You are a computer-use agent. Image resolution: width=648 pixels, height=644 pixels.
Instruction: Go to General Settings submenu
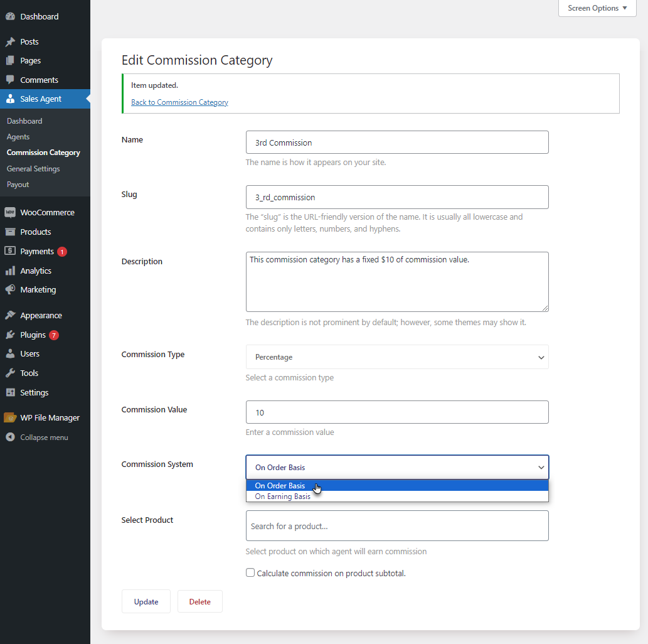[x=33, y=169]
